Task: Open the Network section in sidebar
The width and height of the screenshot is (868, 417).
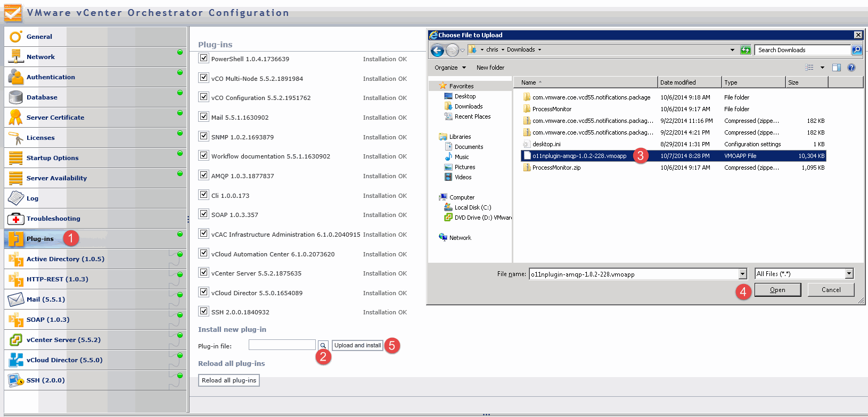Action: 40,57
